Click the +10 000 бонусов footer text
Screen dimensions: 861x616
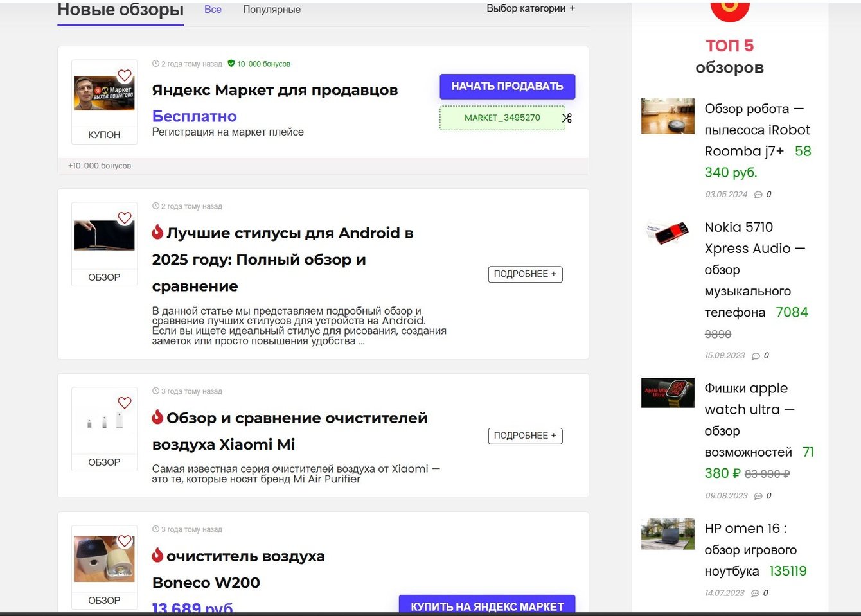100,166
